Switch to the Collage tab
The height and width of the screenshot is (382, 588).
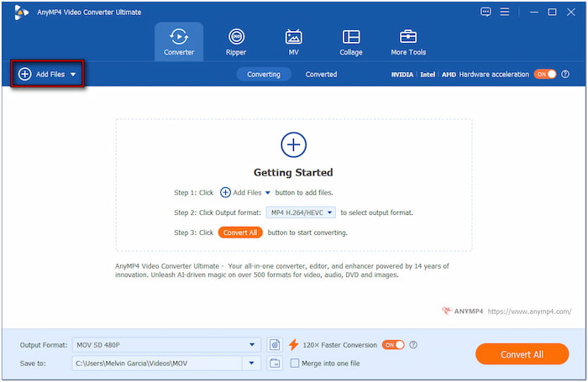(x=350, y=42)
